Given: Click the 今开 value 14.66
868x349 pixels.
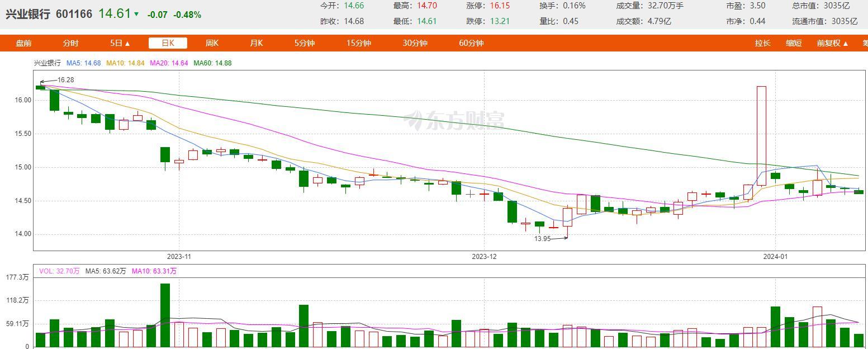Looking at the screenshot, I should tap(354, 6).
